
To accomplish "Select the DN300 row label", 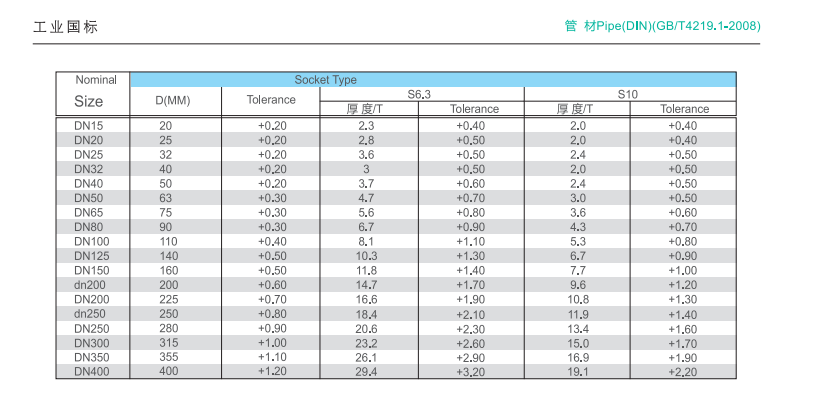I will [92, 343].
